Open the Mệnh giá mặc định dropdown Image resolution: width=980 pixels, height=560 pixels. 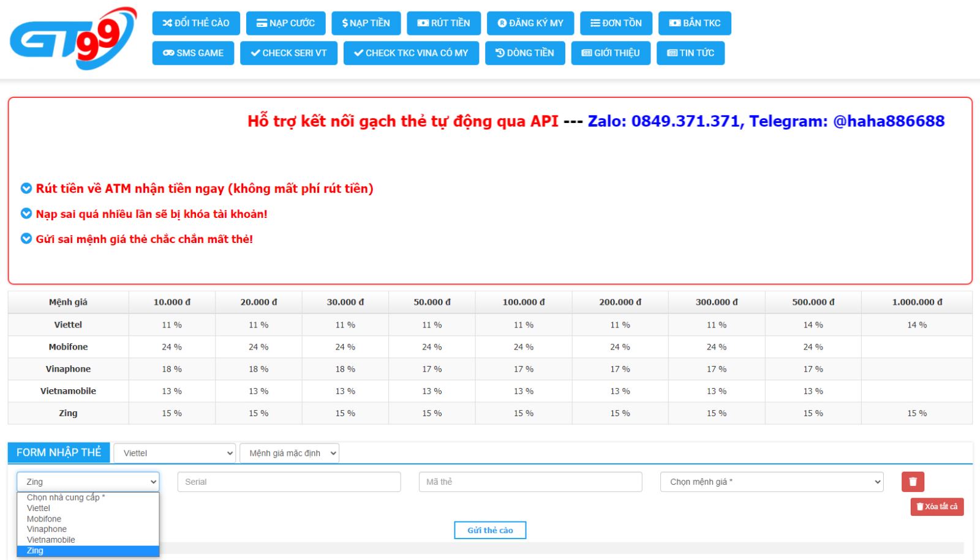pos(289,453)
